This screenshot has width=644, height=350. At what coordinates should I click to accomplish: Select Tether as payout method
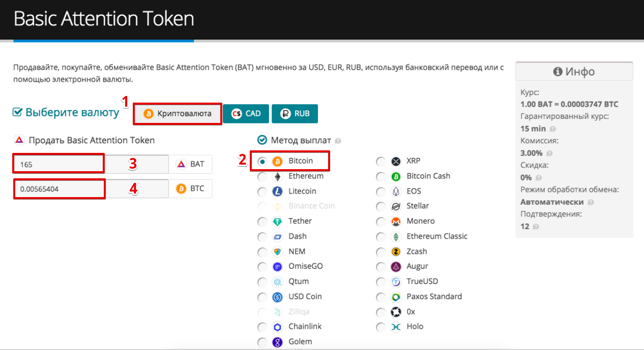point(262,222)
